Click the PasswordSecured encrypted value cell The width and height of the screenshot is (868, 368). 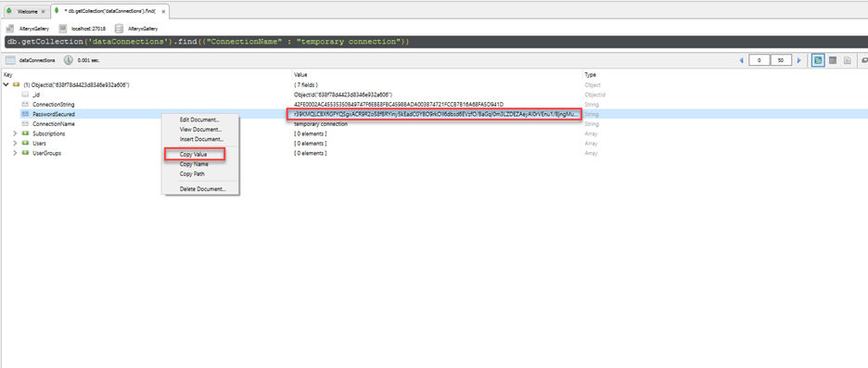pyautogui.click(x=435, y=114)
